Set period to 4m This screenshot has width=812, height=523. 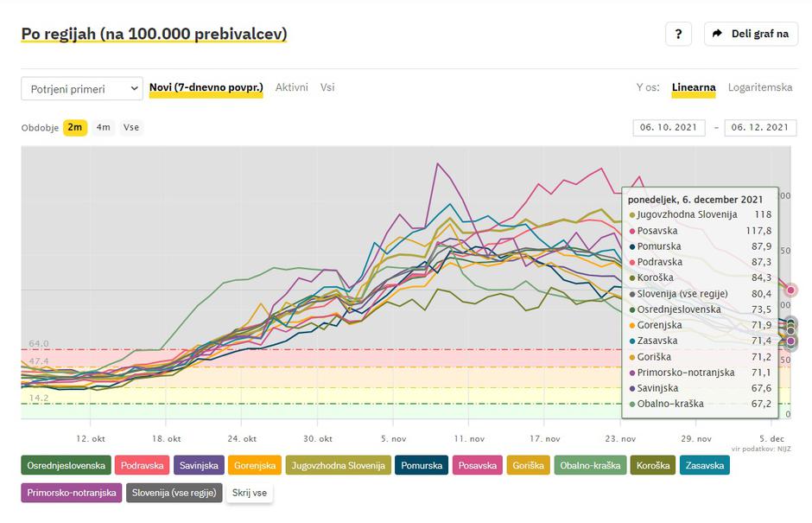coord(103,127)
